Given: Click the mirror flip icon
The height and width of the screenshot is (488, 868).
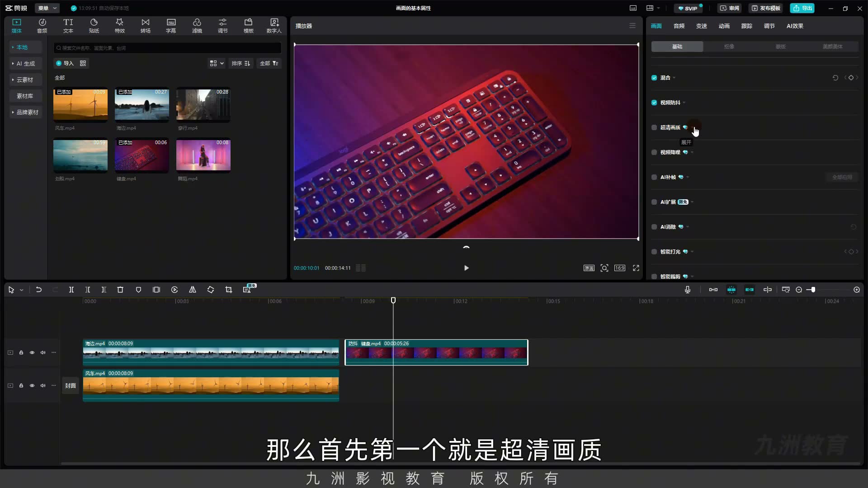Looking at the screenshot, I should (193, 290).
